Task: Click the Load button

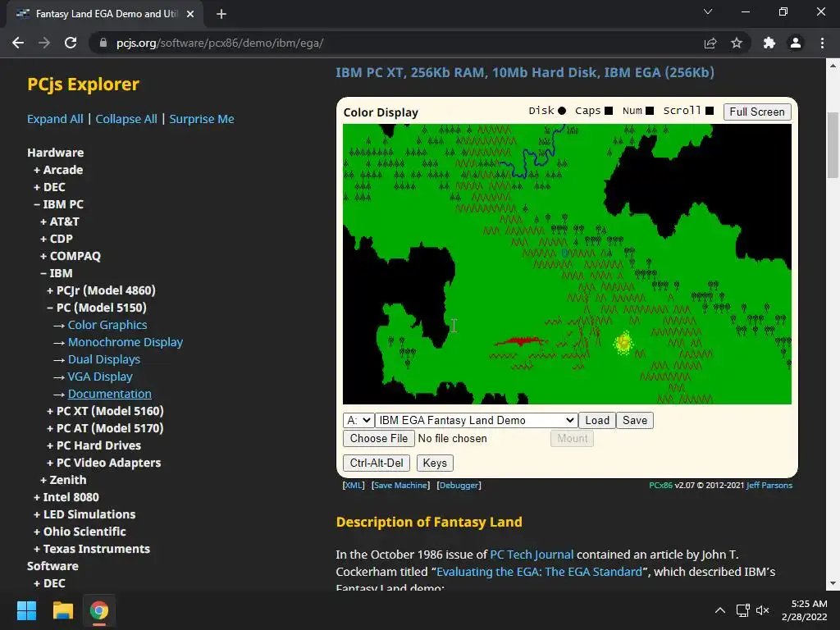Action: [597, 421]
